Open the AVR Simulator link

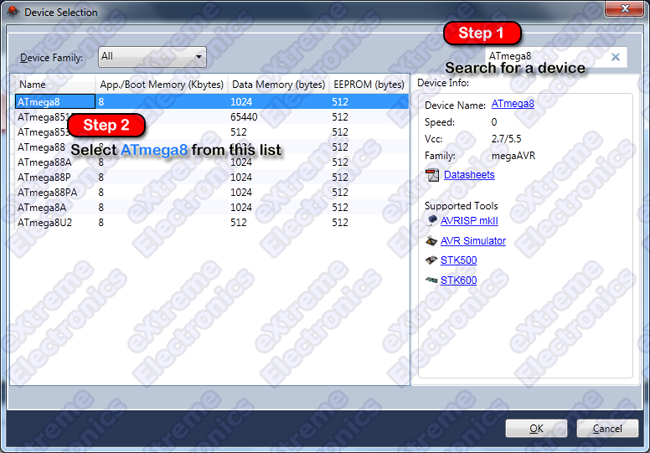[x=473, y=241]
